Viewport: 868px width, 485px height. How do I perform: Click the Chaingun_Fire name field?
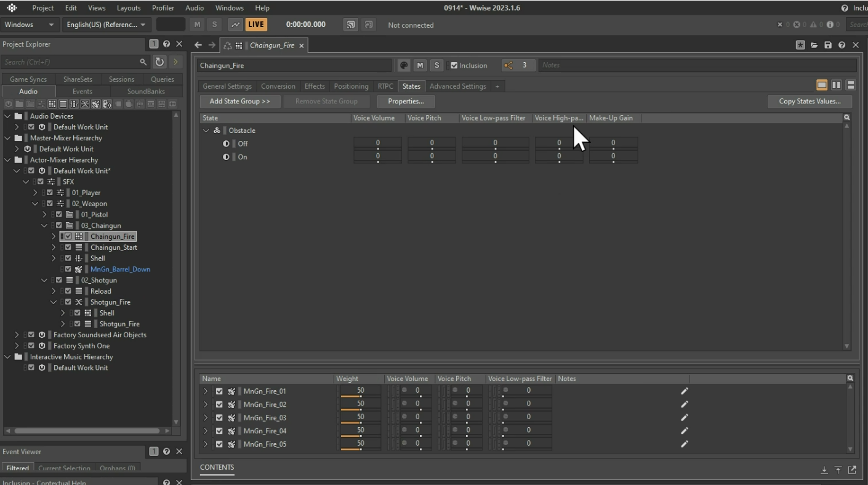(294, 65)
